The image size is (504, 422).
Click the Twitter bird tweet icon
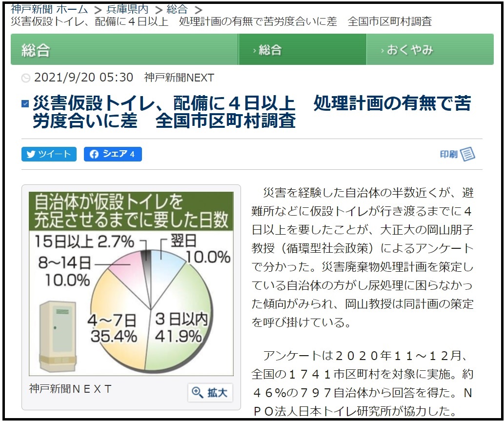coord(31,154)
